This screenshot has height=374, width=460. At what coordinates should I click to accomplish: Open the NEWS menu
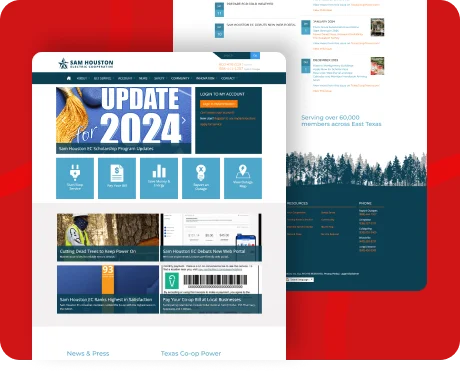click(143, 78)
